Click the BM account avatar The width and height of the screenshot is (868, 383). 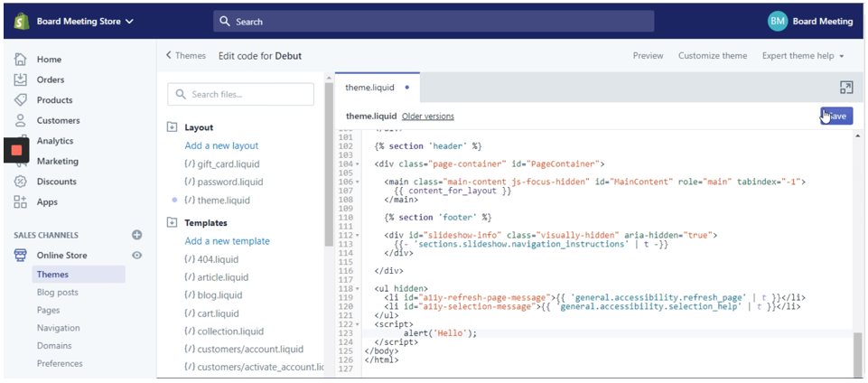pyautogui.click(x=778, y=22)
